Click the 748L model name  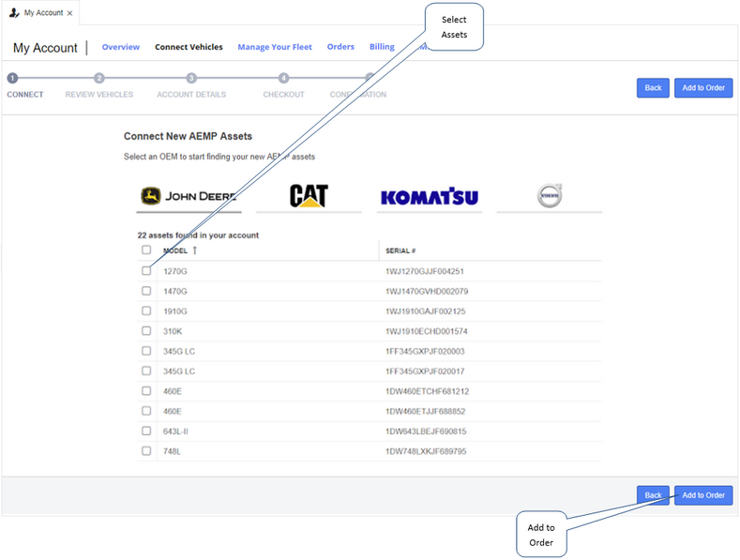pos(172,451)
